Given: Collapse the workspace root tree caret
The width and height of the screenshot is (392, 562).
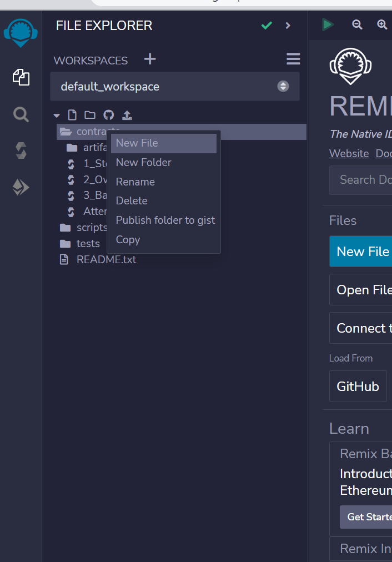Looking at the screenshot, I should click(x=56, y=116).
